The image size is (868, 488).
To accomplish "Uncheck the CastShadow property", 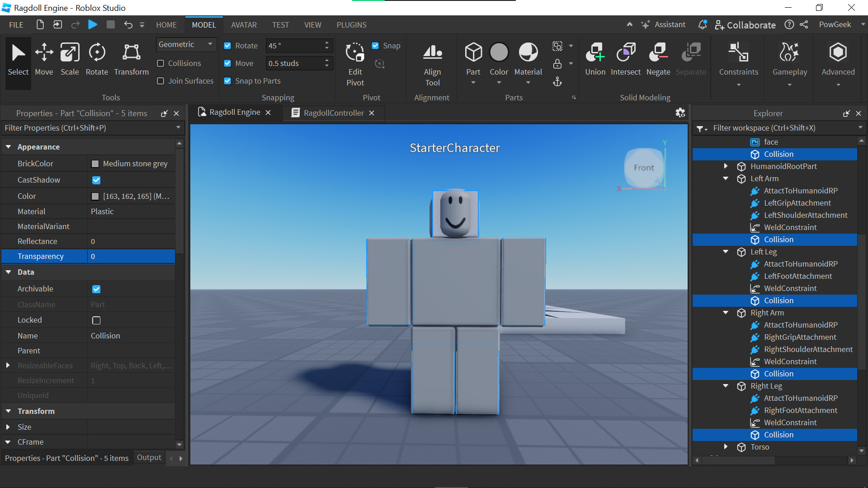I will (96, 180).
